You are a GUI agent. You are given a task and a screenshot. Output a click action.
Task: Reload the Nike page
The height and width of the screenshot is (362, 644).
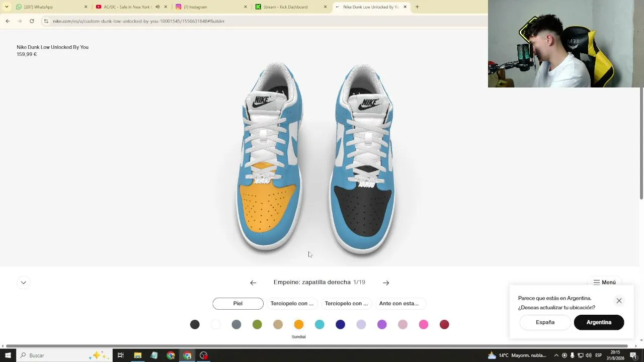point(32,21)
